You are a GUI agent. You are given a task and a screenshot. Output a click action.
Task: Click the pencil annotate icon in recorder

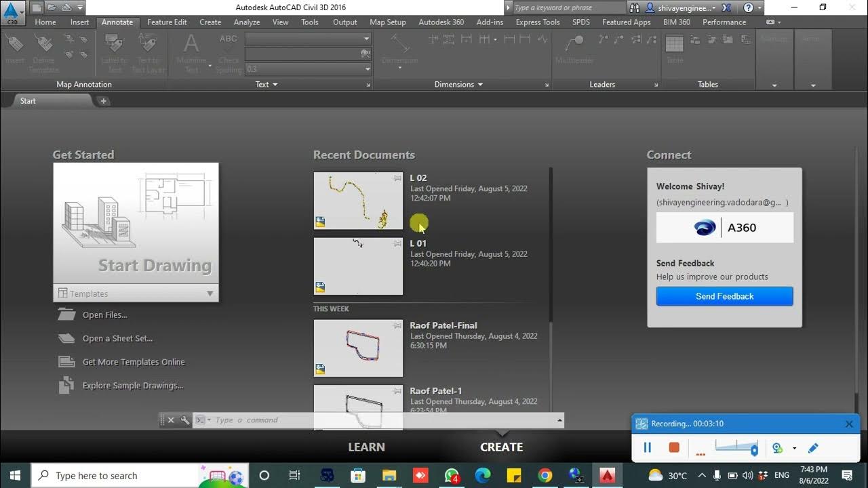pyautogui.click(x=813, y=448)
